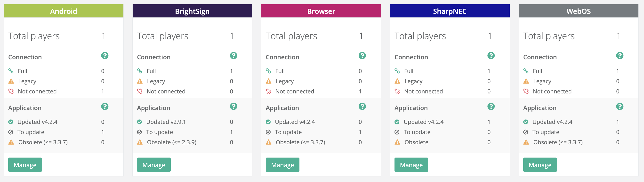Open SharpNEC Application help icon
Viewport: 644px width, 182px height.
(x=491, y=106)
